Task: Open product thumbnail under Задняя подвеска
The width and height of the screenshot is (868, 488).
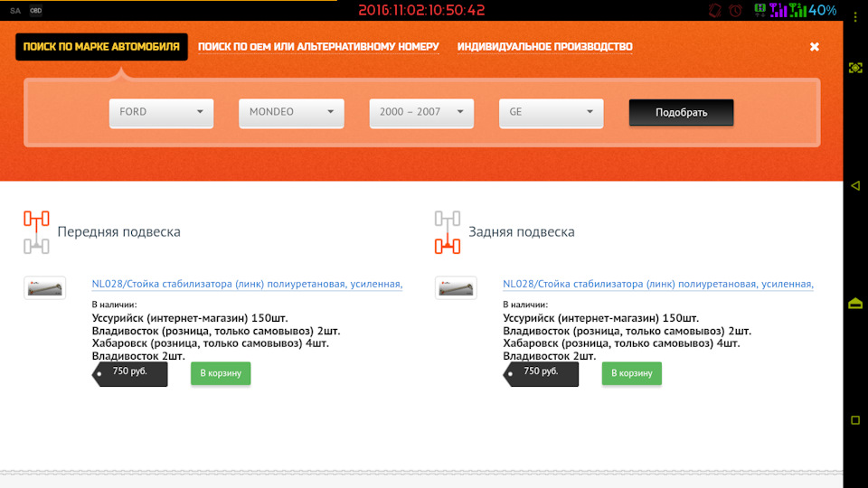Action: coord(456,287)
